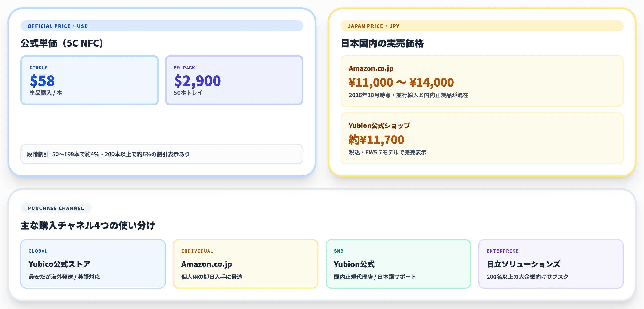Click the Amazon.co.jp title in the Japan price card
The height and width of the screenshot is (309, 644).
click(371, 68)
